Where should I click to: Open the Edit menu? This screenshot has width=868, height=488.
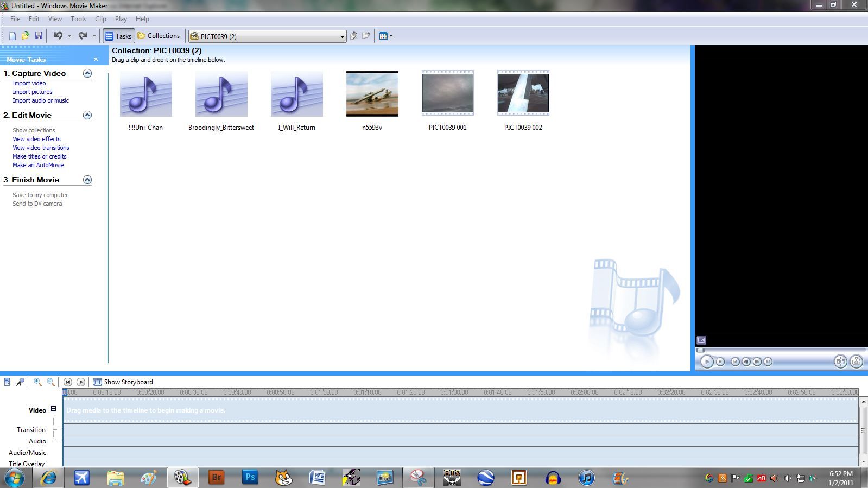(x=34, y=19)
